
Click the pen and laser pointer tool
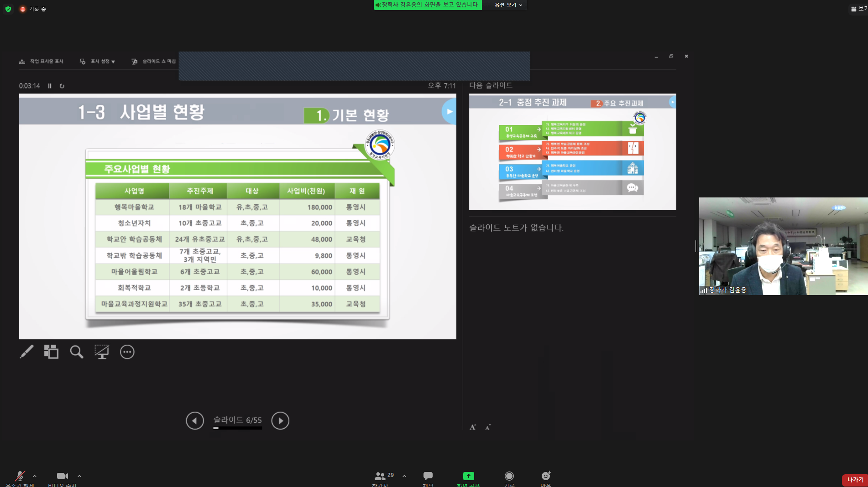pyautogui.click(x=26, y=352)
